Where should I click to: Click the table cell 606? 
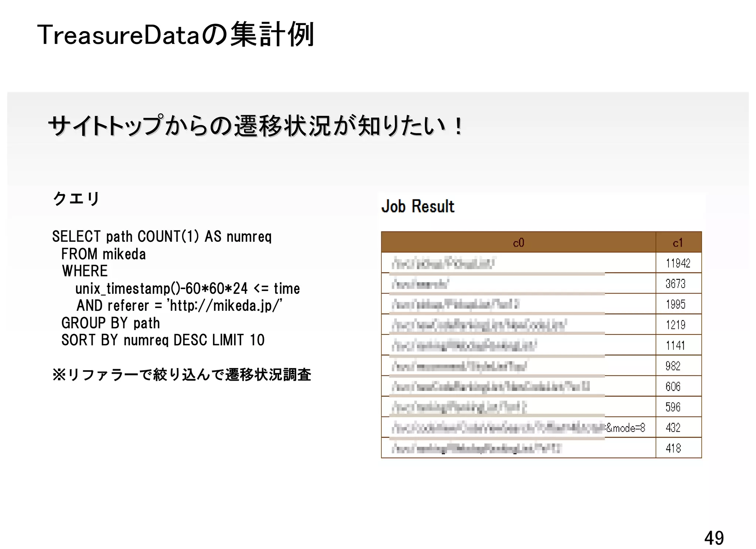click(x=678, y=386)
